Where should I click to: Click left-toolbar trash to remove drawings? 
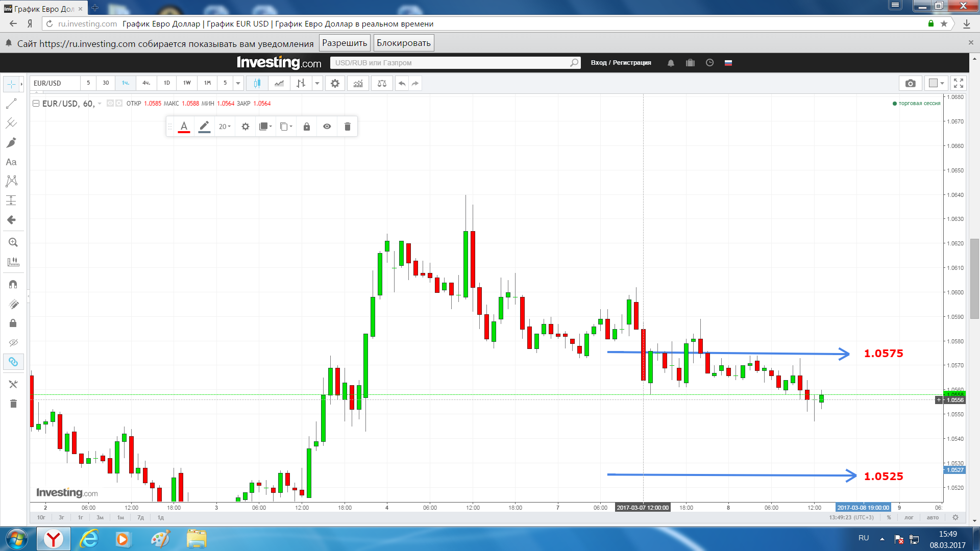pyautogui.click(x=13, y=404)
